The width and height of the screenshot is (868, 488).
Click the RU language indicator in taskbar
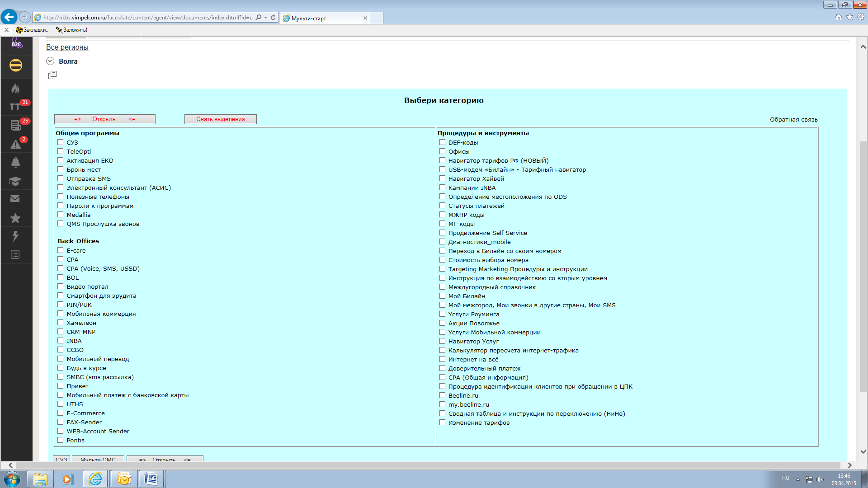pos(786,478)
